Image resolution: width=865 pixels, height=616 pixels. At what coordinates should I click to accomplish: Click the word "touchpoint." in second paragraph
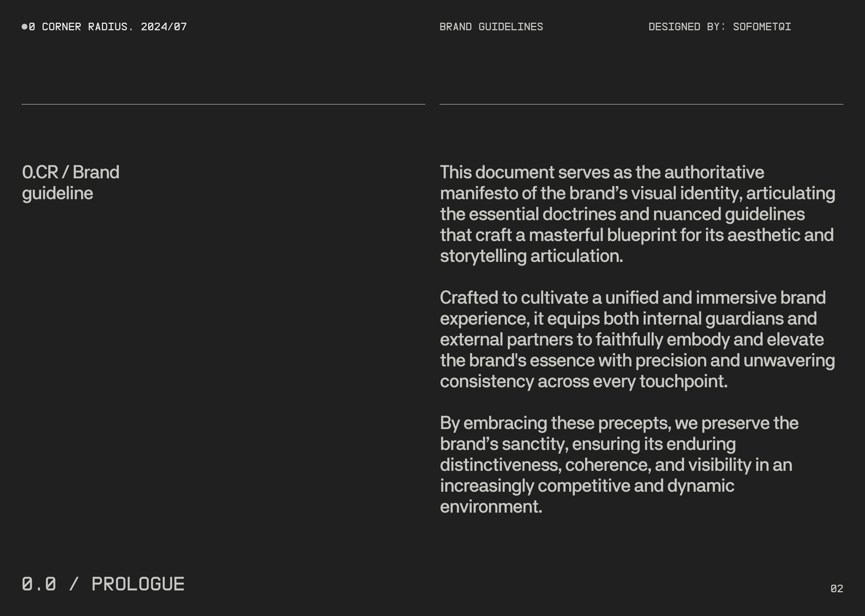tap(683, 381)
